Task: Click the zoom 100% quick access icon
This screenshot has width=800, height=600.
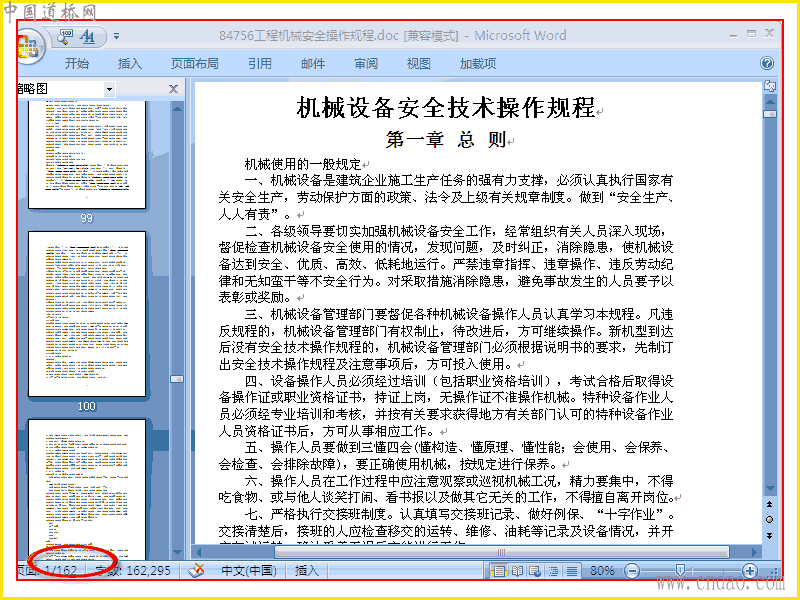Action: 65,36
